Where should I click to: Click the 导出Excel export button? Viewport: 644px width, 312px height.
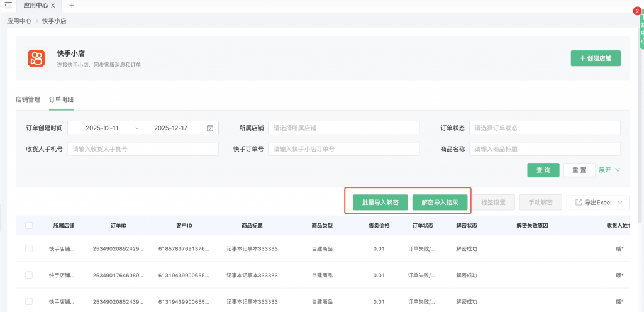click(x=593, y=203)
